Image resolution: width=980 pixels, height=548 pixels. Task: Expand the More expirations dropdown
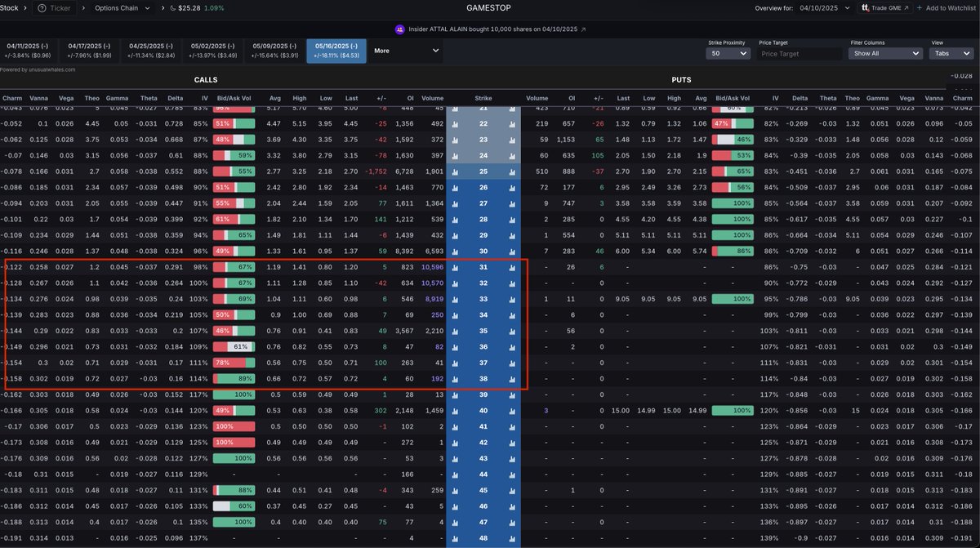click(x=407, y=51)
